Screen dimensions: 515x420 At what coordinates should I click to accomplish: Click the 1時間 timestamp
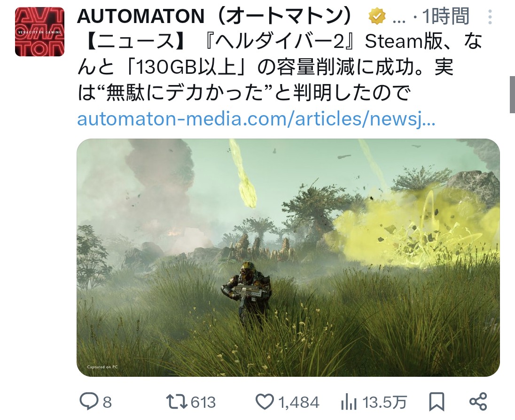[x=445, y=16]
